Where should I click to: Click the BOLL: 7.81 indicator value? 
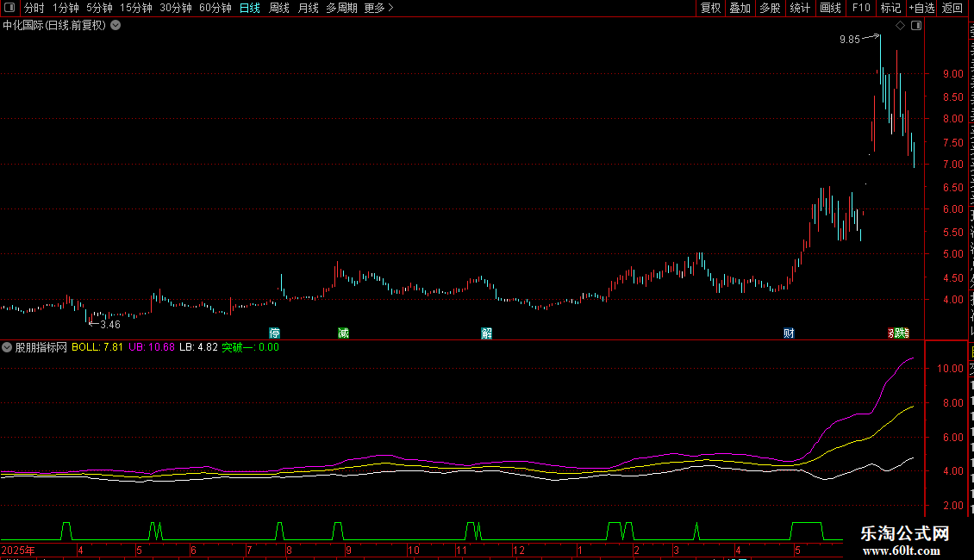click(x=97, y=347)
